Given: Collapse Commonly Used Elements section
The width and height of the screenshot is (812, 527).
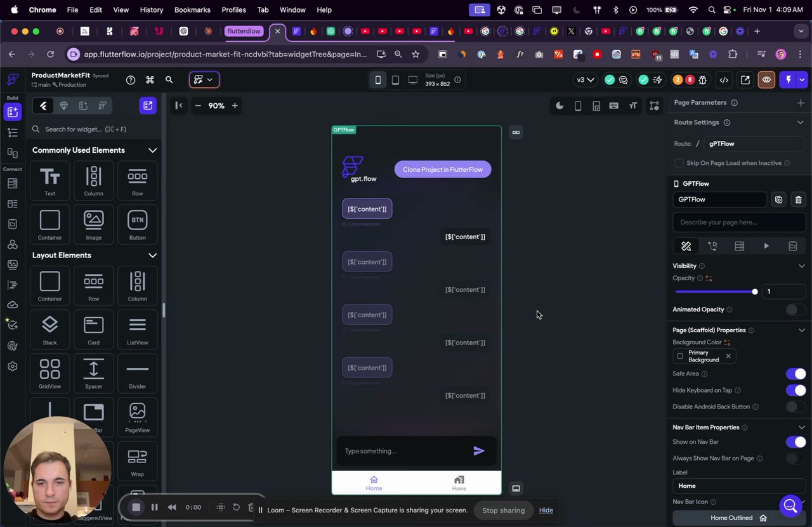Looking at the screenshot, I should [x=152, y=150].
